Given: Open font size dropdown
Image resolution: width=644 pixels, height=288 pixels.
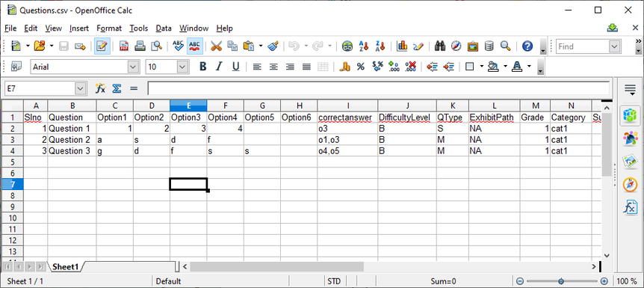Looking at the screenshot, I should click(182, 67).
